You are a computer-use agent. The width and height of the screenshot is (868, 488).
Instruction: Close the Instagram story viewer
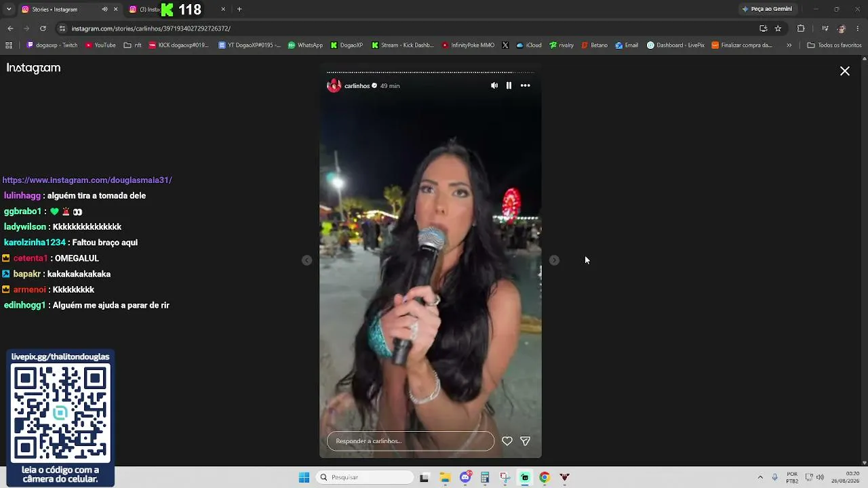(845, 71)
